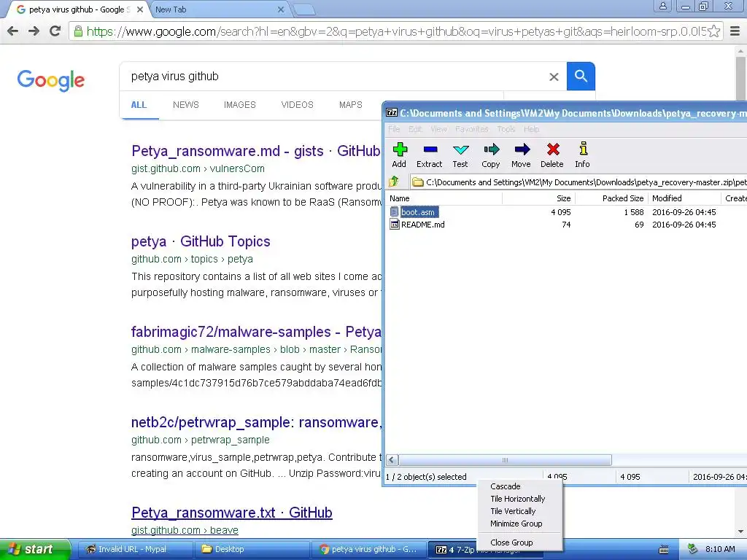The width and height of the screenshot is (747, 560).
Task: Click the 7-Zip address path field
Action: click(x=578, y=182)
